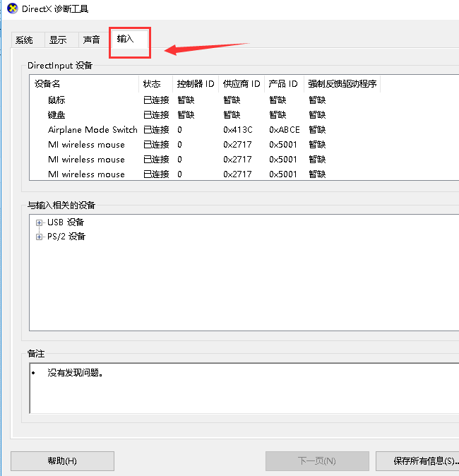This screenshot has width=459, height=476.
Task: Select the USB 设备 tree item label
Action: tap(66, 222)
